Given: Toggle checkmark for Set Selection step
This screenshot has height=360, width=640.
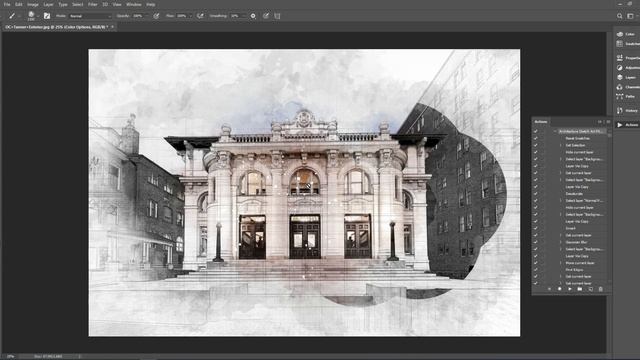Looking at the screenshot, I should [x=536, y=145].
